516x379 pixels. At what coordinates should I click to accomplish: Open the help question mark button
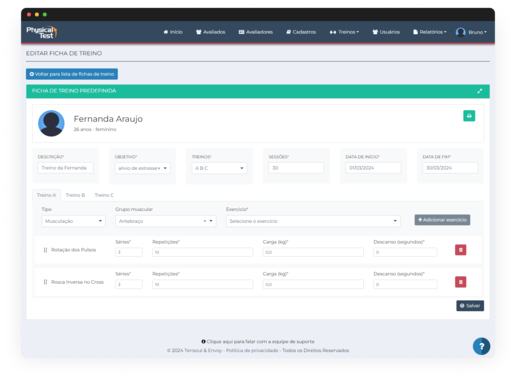pyautogui.click(x=481, y=346)
